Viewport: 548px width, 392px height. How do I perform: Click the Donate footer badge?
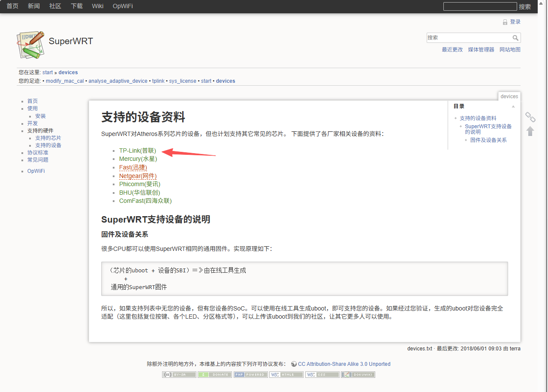point(215,374)
